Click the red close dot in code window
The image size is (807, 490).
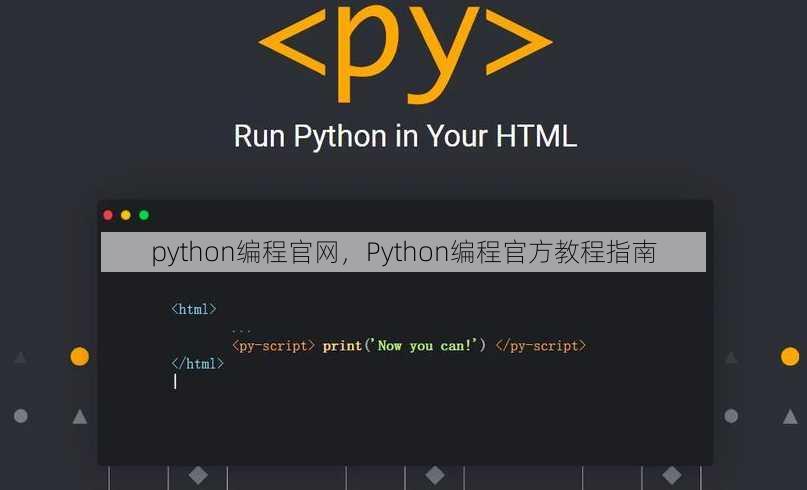click(x=108, y=215)
